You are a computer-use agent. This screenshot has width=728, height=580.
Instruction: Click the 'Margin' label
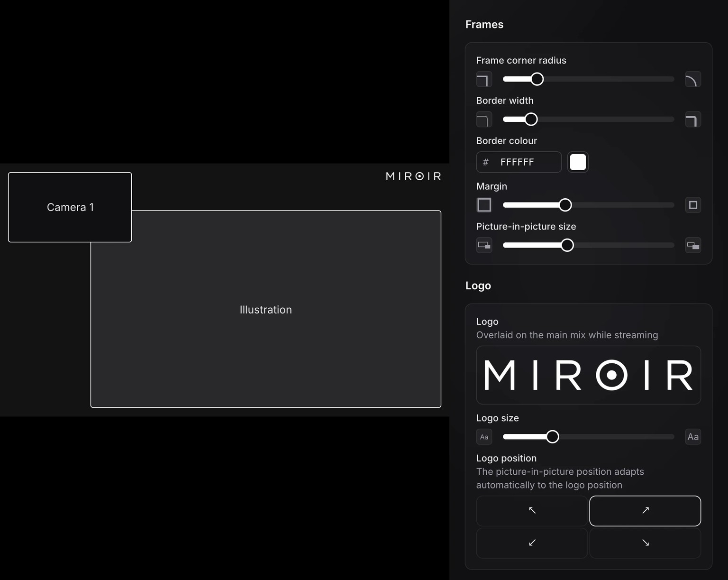click(491, 186)
